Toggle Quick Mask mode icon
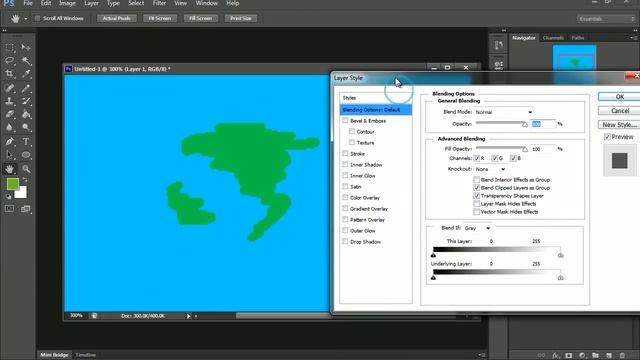Viewport: 640px width, 360px height. (9, 209)
